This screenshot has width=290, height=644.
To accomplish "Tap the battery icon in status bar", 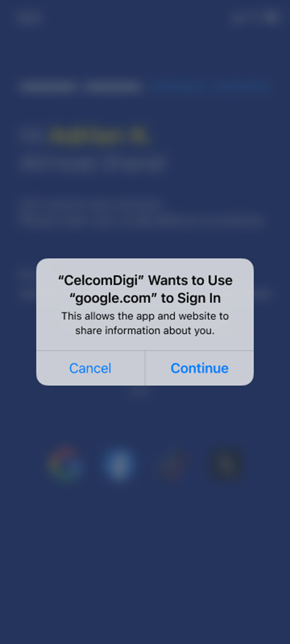I will coord(271,17).
